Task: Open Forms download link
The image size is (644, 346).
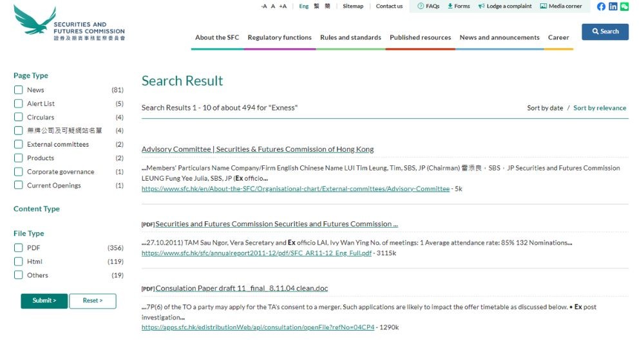Action: (459, 6)
